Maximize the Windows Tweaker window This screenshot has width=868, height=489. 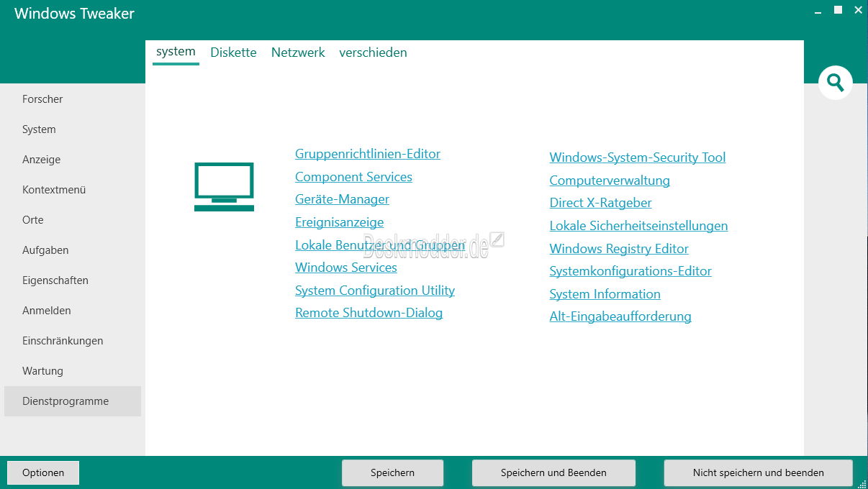[x=838, y=10]
